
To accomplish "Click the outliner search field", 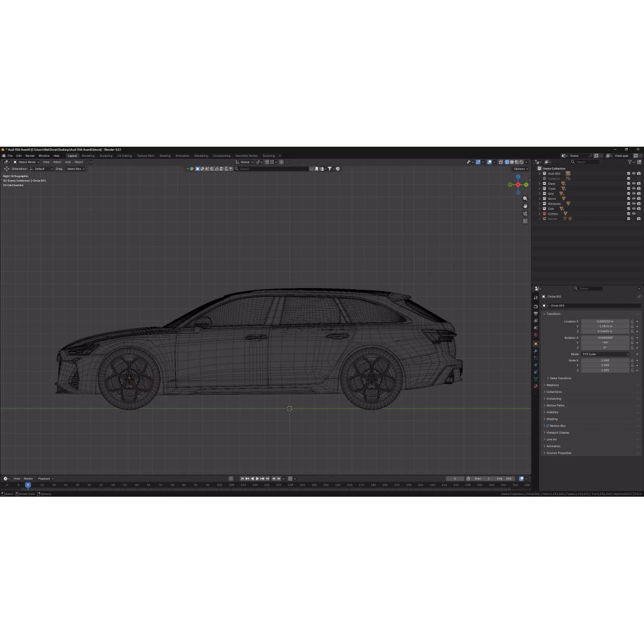I will pos(585,162).
